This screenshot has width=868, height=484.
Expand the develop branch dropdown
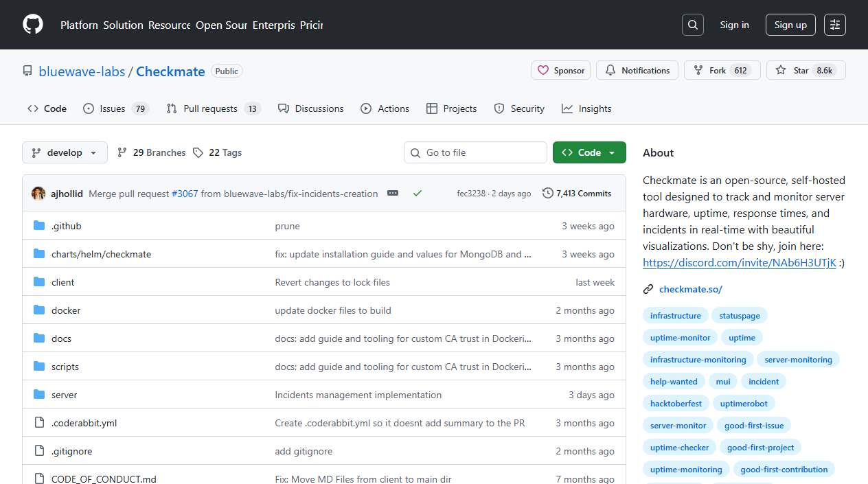point(65,152)
